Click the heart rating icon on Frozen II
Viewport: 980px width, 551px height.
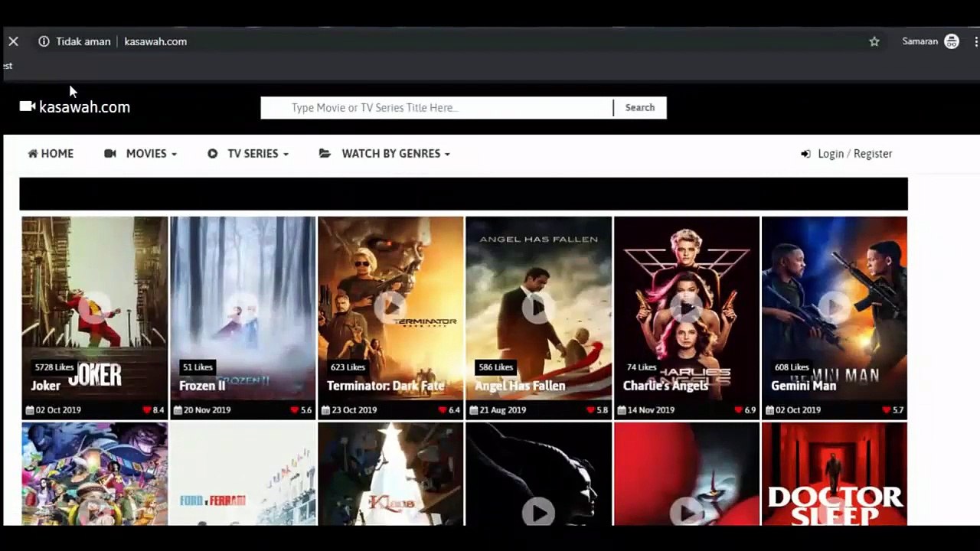pos(294,410)
